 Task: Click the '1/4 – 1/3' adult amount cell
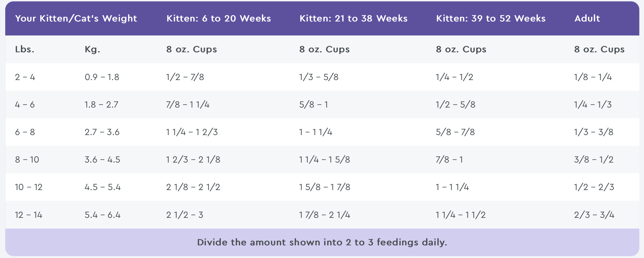(x=593, y=105)
